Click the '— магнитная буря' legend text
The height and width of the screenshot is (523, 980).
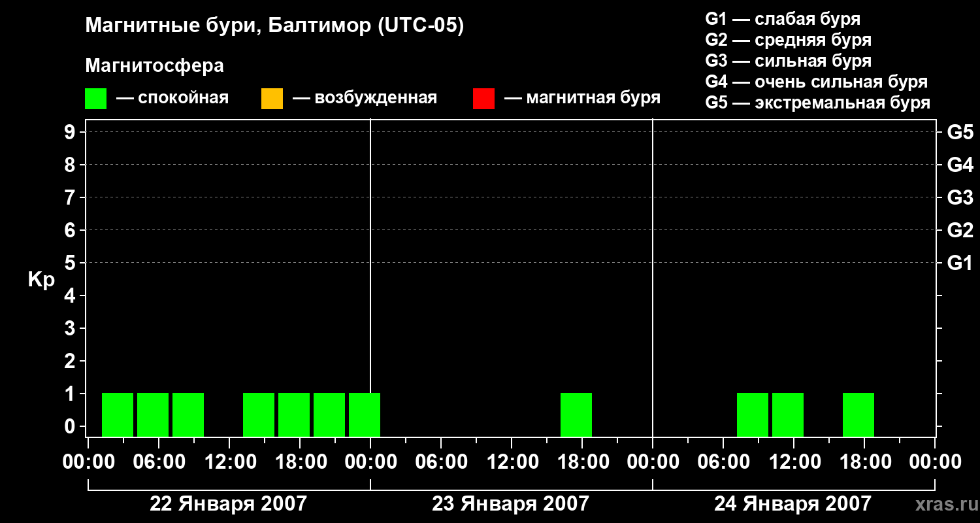(x=583, y=98)
